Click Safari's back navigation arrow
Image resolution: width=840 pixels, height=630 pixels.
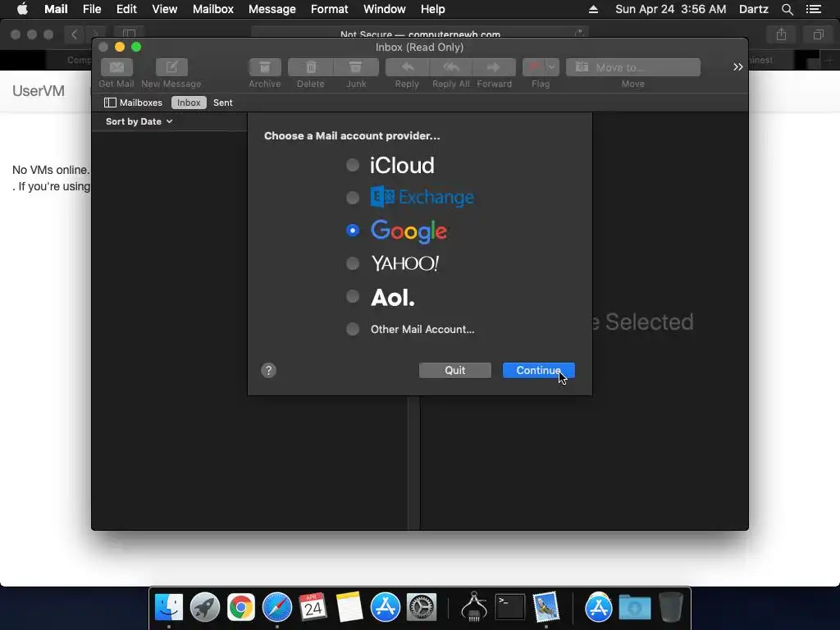(74, 34)
